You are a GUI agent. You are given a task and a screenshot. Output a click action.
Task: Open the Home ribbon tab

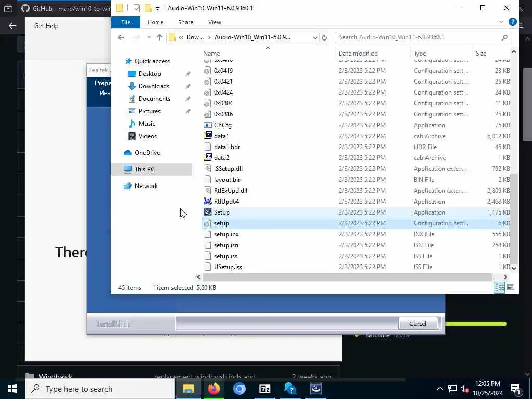(155, 22)
